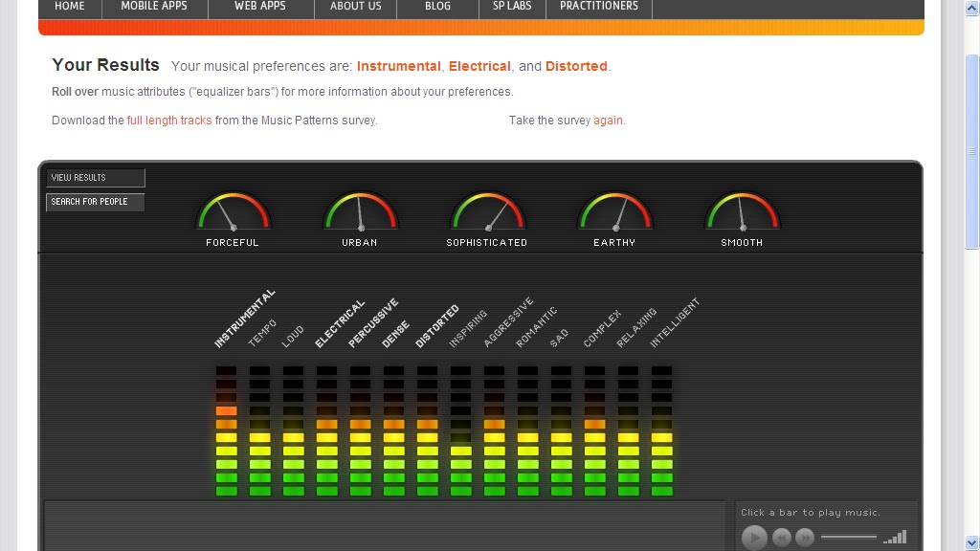
Task: Click the EARTHY gauge dial
Action: point(615,211)
